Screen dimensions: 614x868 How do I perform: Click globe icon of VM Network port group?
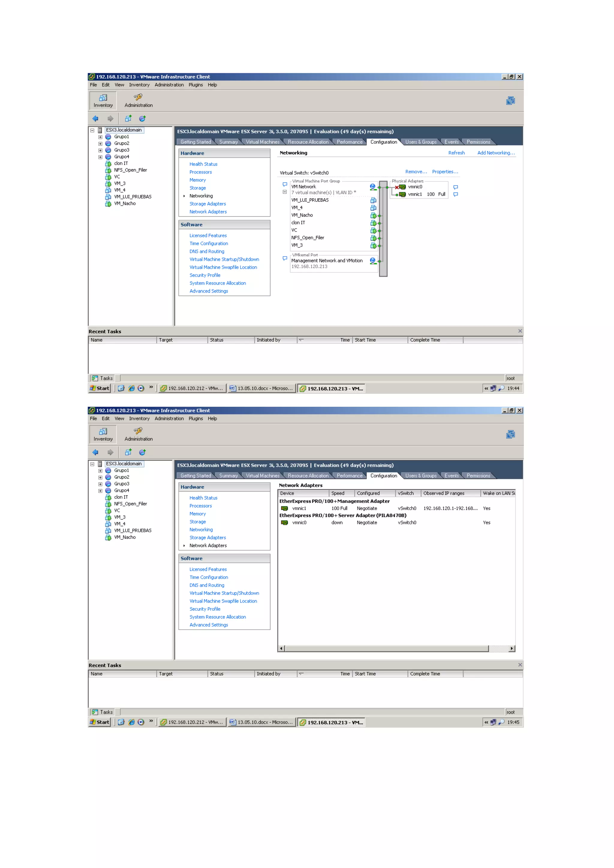click(373, 186)
